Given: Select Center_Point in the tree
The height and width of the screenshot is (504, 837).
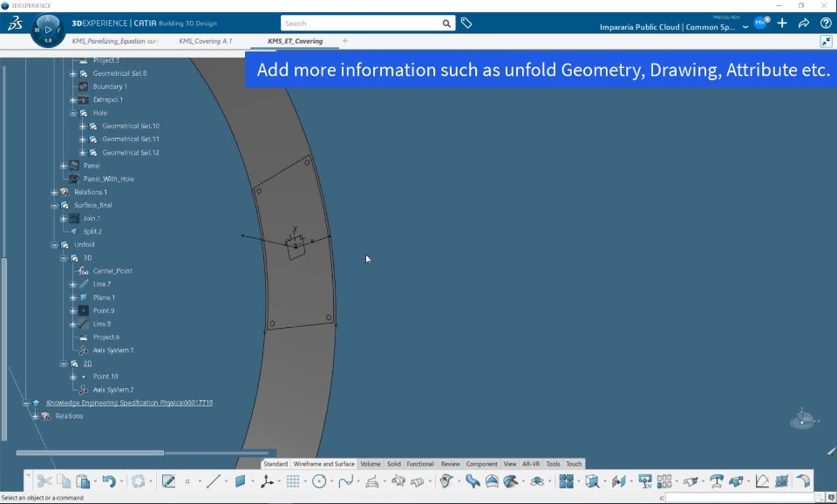Looking at the screenshot, I should [112, 271].
